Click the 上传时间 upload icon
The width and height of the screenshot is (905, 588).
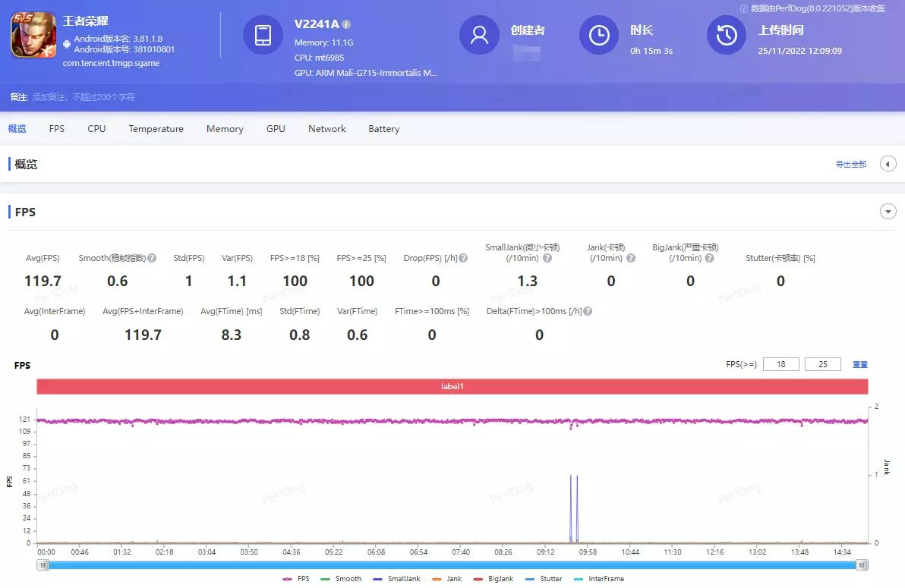pos(726,35)
